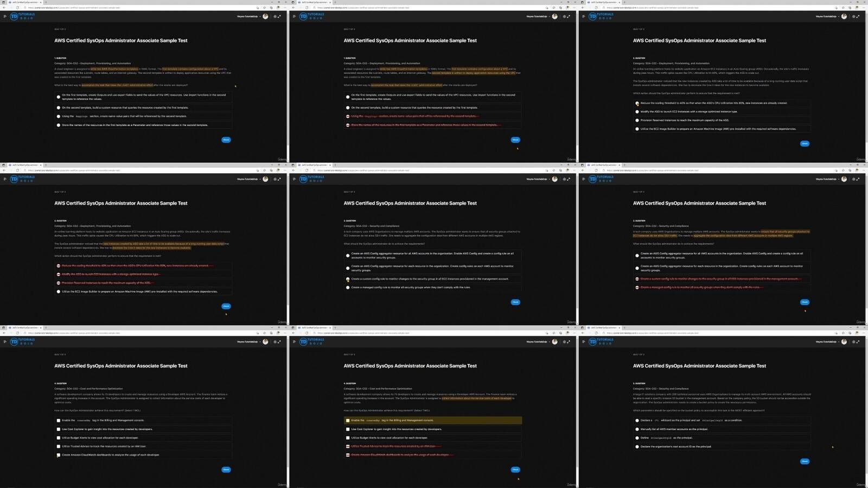This screenshot has height=488, width=868.
Task: Open settings gear in unanswered question 1 frame
Action: 275,16
